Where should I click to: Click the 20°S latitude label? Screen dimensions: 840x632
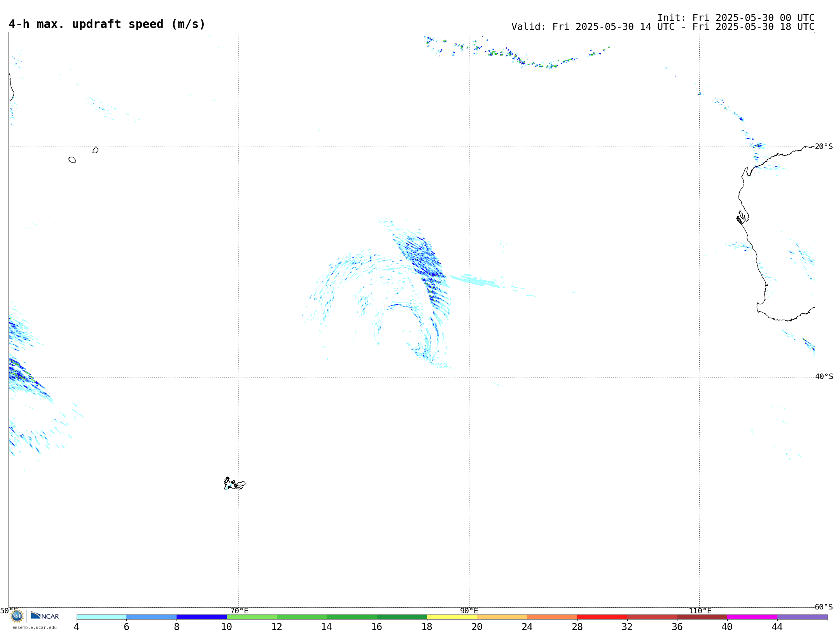pyautogui.click(x=824, y=147)
